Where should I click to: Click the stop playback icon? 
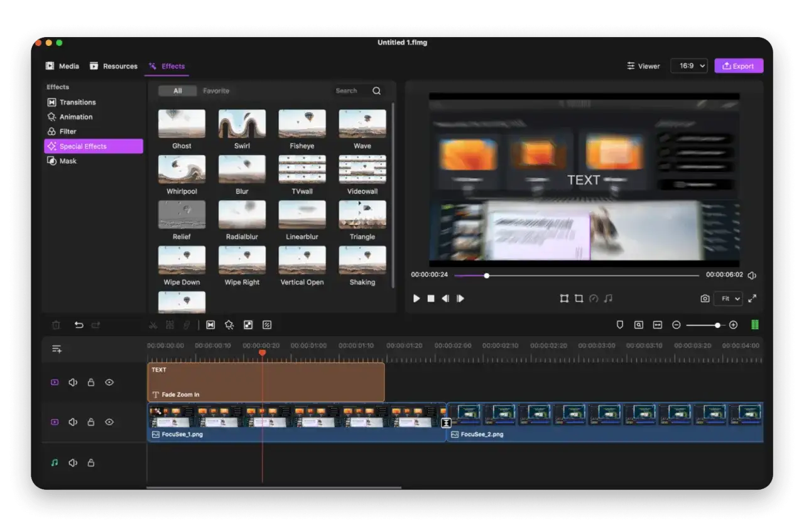point(431,298)
